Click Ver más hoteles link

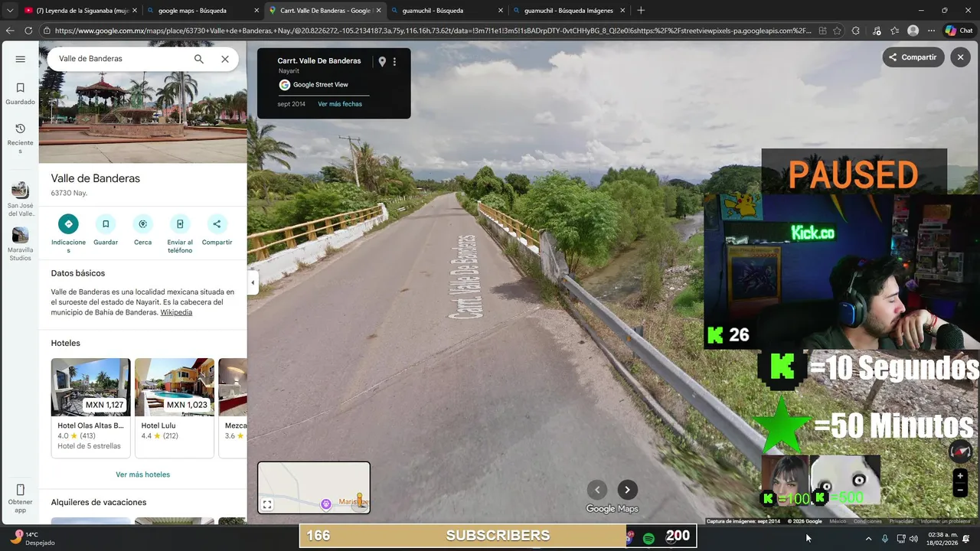[143, 474]
